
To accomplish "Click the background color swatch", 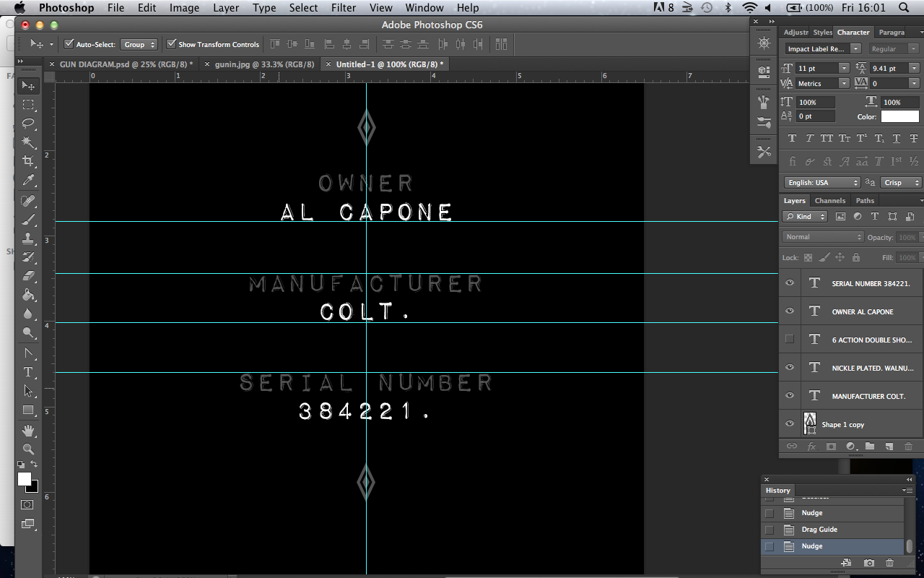I will tap(34, 488).
